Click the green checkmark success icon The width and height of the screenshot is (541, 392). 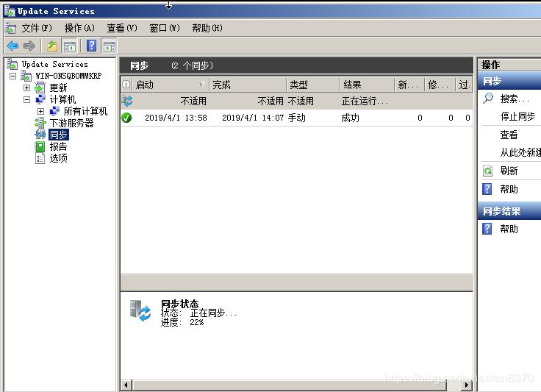point(126,118)
